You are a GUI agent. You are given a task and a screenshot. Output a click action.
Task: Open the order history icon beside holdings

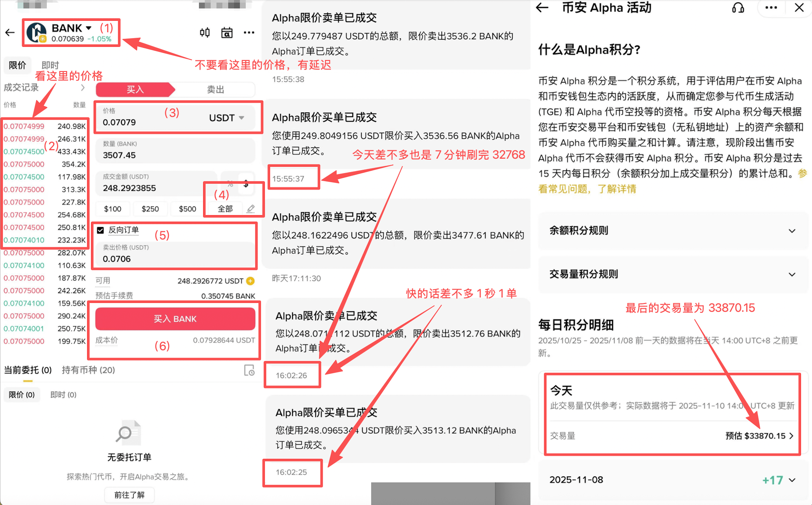pyautogui.click(x=249, y=370)
